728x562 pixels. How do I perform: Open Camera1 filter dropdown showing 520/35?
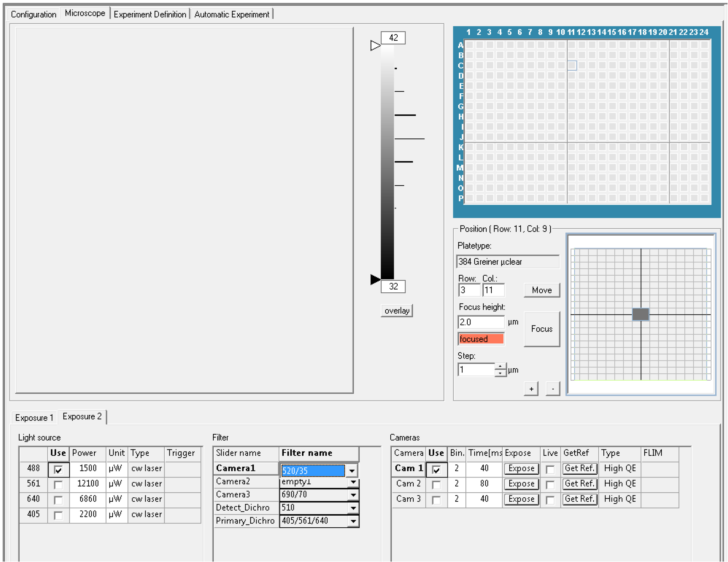coord(352,471)
